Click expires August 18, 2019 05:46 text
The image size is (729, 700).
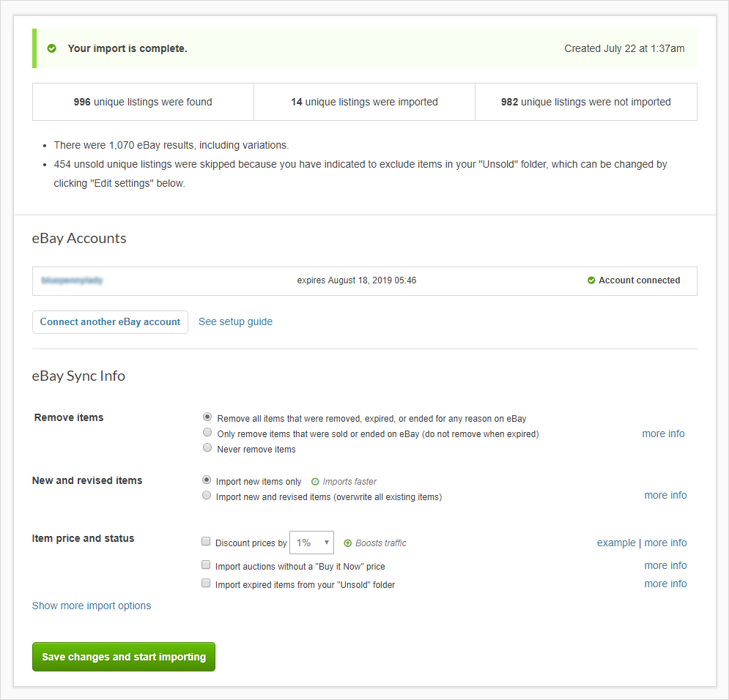pyautogui.click(x=357, y=280)
